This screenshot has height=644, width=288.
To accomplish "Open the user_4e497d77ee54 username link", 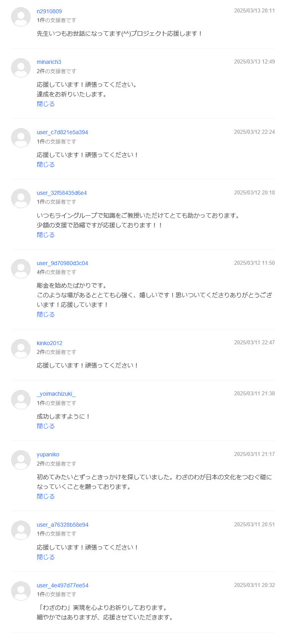I will point(62,585).
